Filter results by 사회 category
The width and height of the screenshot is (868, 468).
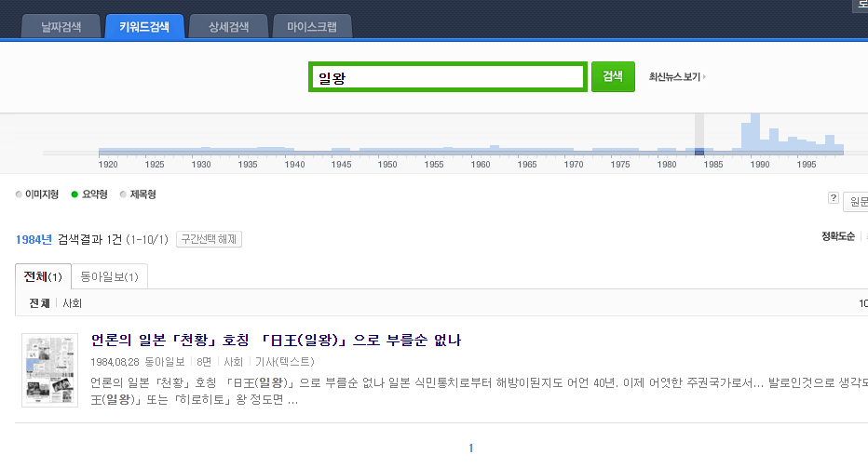coord(72,303)
